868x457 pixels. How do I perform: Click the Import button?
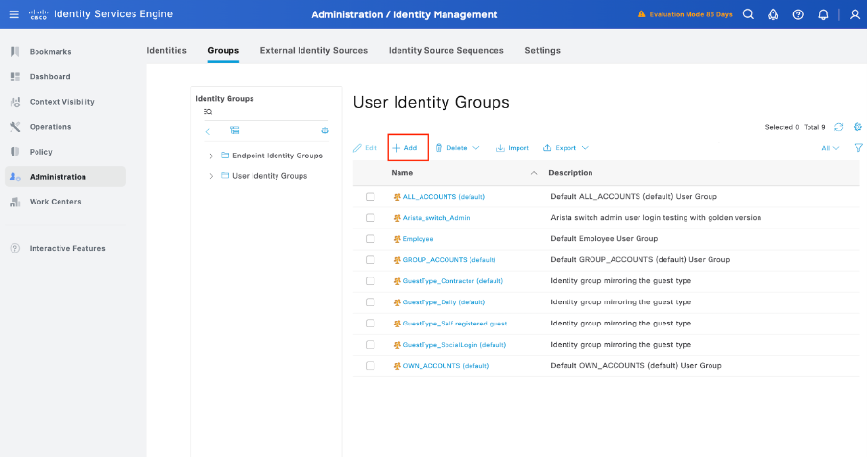[x=513, y=148]
